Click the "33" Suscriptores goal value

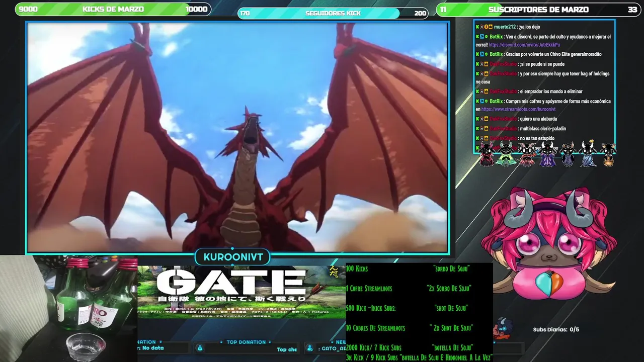point(632,9)
